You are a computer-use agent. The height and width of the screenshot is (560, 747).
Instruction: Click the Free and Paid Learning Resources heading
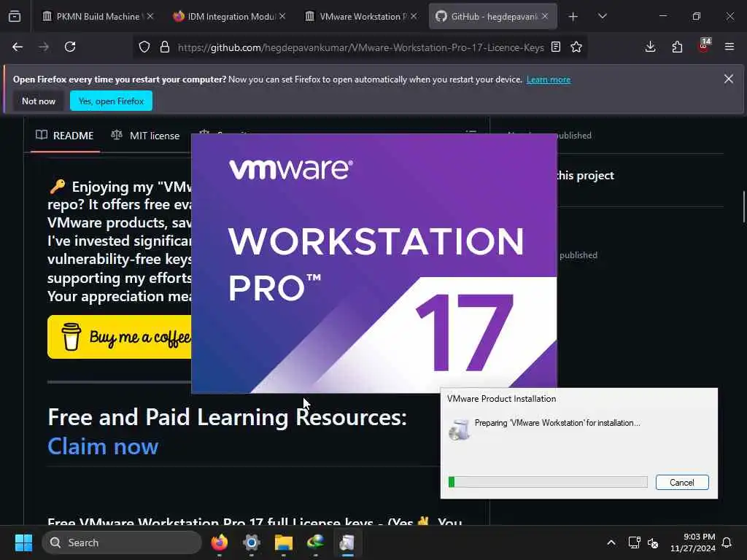point(228,417)
